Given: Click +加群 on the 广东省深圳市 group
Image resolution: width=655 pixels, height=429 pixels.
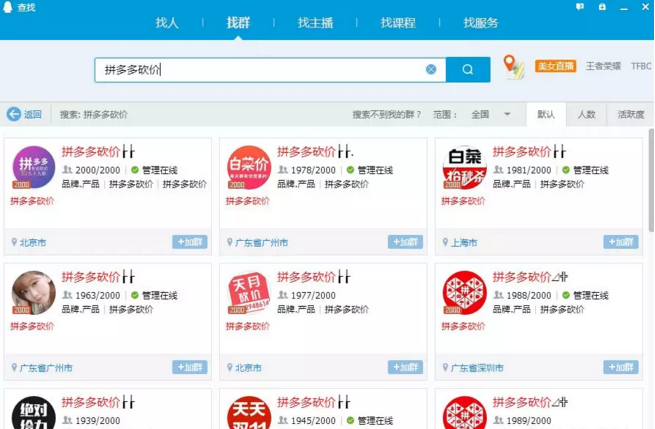Looking at the screenshot, I should point(621,367).
